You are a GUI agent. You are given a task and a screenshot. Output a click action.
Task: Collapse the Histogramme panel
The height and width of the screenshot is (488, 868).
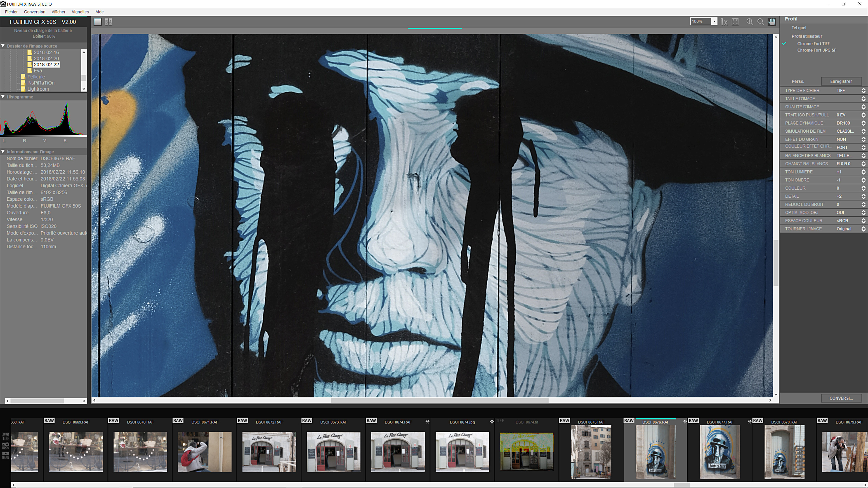[3, 97]
